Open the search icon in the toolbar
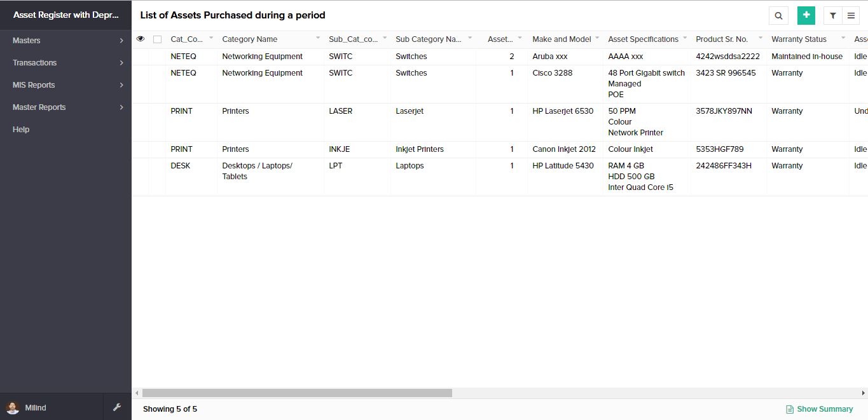 pos(778,15)
